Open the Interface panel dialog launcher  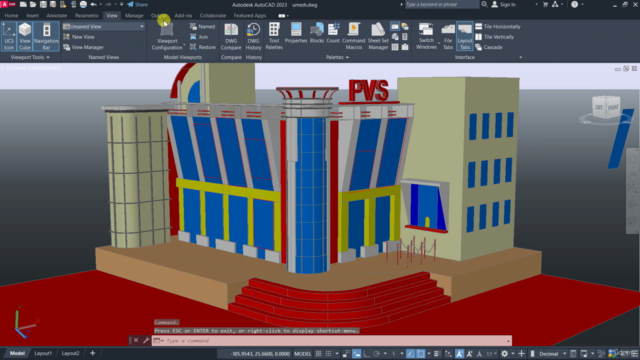[x=520, y=58]
